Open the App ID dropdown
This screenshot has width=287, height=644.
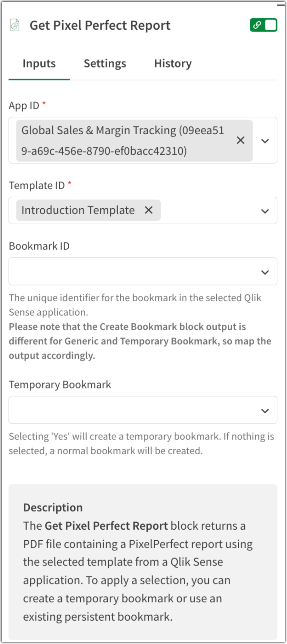point(265,141)
